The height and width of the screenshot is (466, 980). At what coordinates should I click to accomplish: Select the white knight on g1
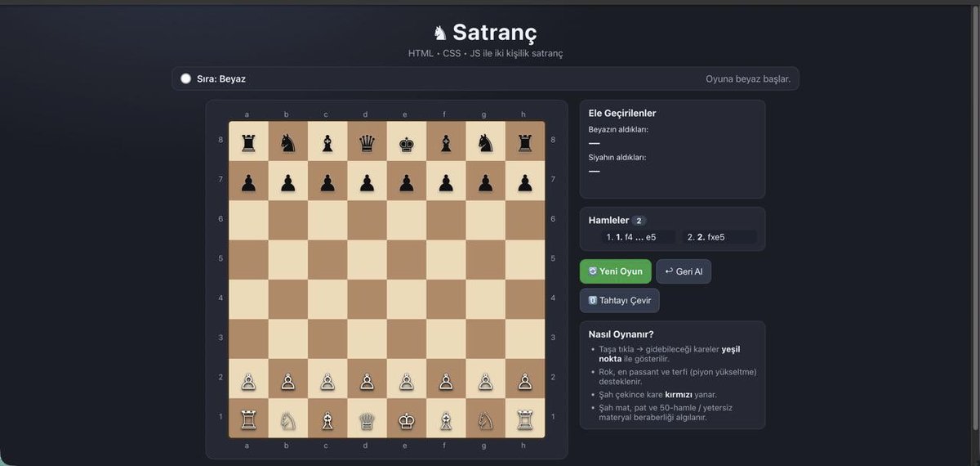(485, 420)
